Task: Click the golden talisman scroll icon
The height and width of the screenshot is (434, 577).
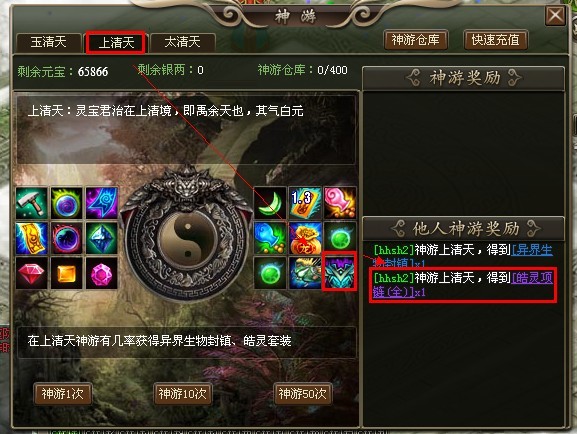Action: click(x=32, y=238)
